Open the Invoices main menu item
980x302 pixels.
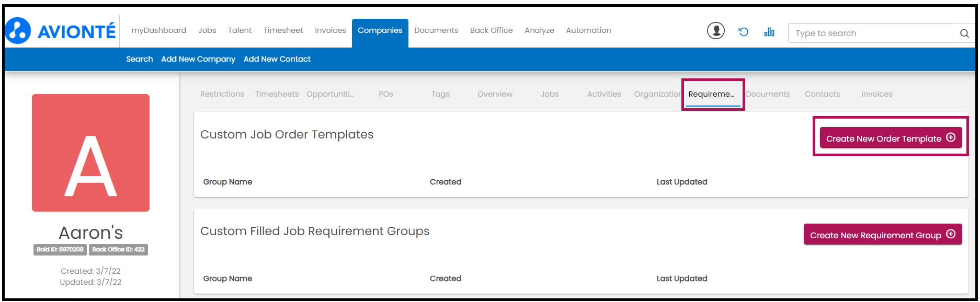(331, 30)
